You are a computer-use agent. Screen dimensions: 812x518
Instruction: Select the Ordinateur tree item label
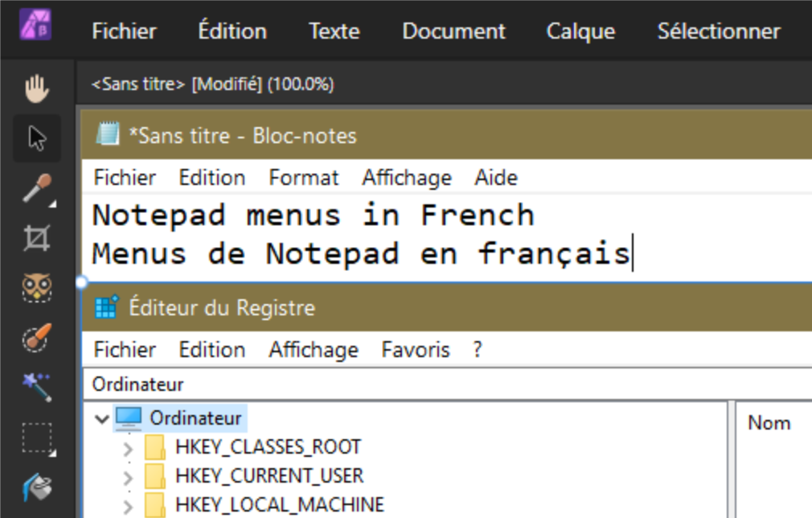click(195, 418)
